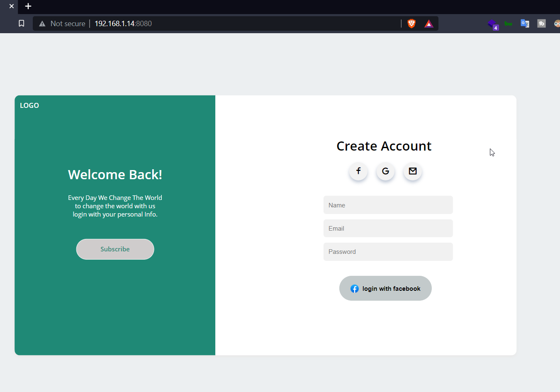The width and height of the screenshot is (560, 392).
Task: Click the Facebook sign-up icon
Action: tap(358, 171)
